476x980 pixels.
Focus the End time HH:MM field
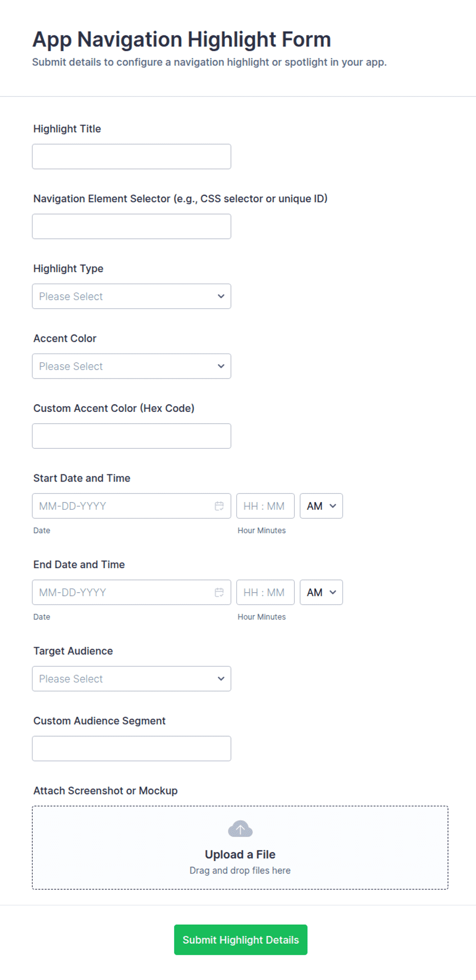[265, 592]
